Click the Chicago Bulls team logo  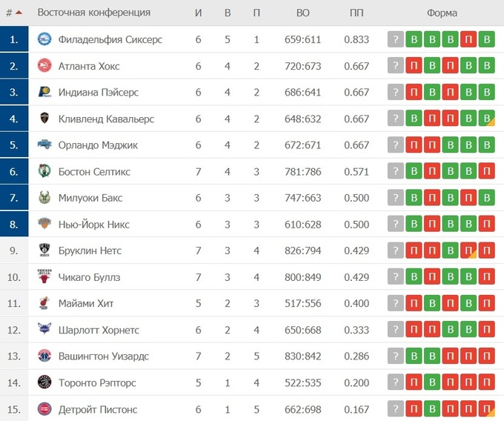point(44,277)
